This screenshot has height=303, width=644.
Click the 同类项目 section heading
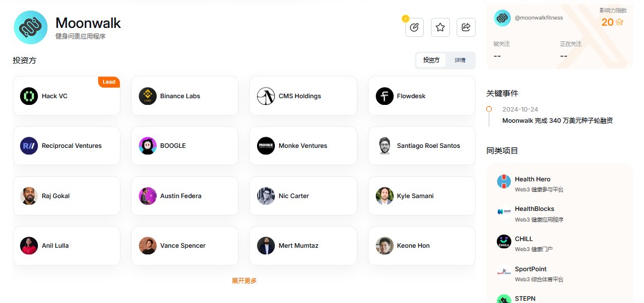click(502, 151)
